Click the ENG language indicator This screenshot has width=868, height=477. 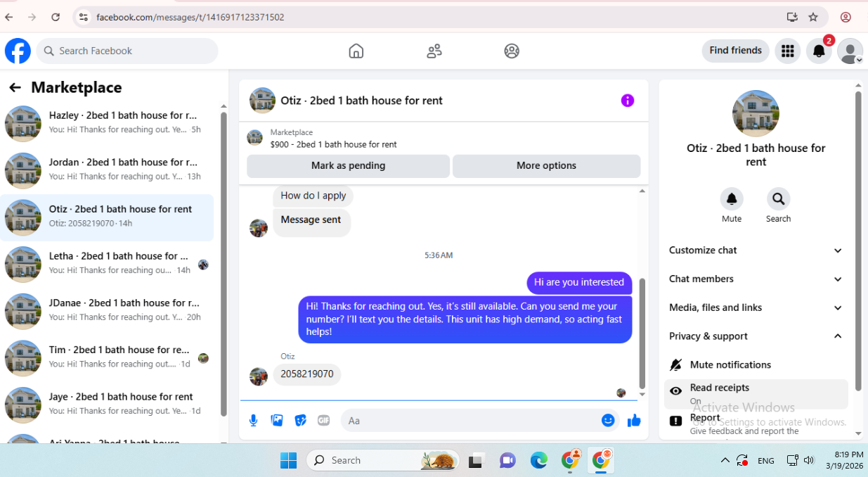[766, 461]
